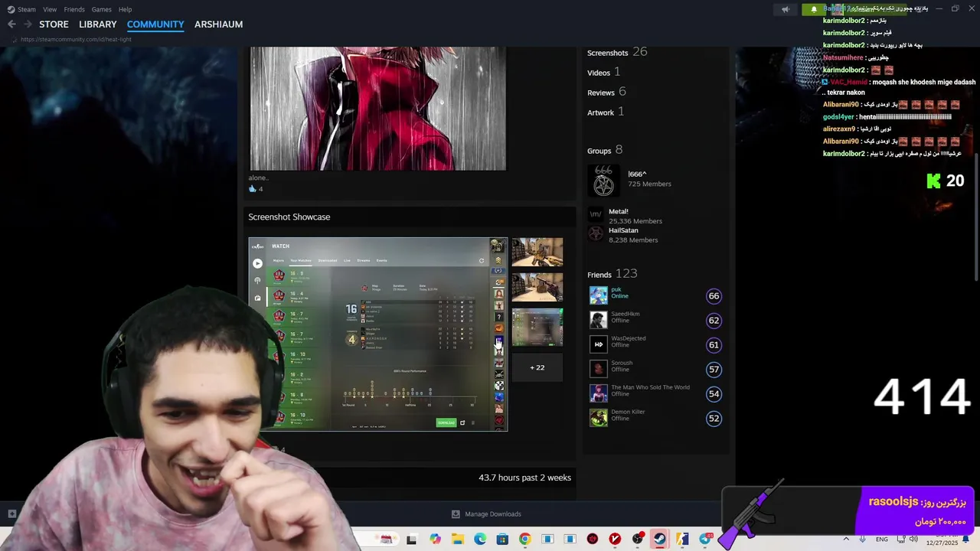
Task: Open the View menu
Action: click(50, 9)
